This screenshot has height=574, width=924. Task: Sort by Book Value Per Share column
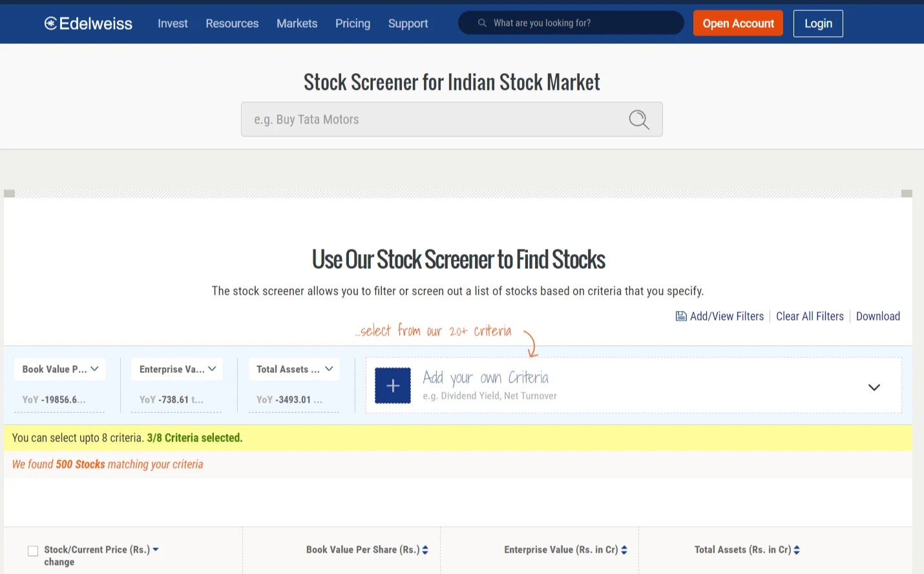coord(425,549)
